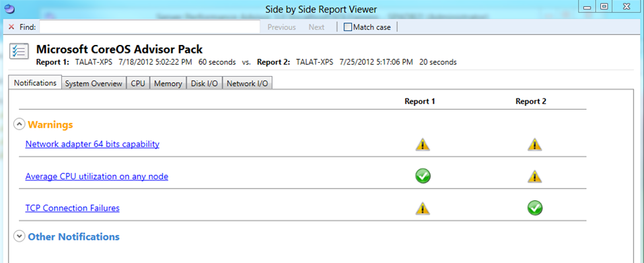Click the Find text input field
644x263 pixels.
point(149,27)
